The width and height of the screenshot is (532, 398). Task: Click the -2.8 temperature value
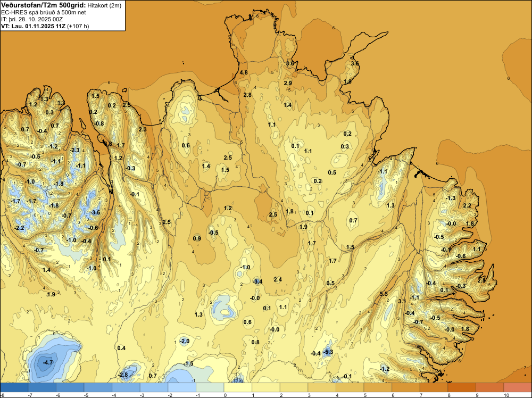coord(123,375)
